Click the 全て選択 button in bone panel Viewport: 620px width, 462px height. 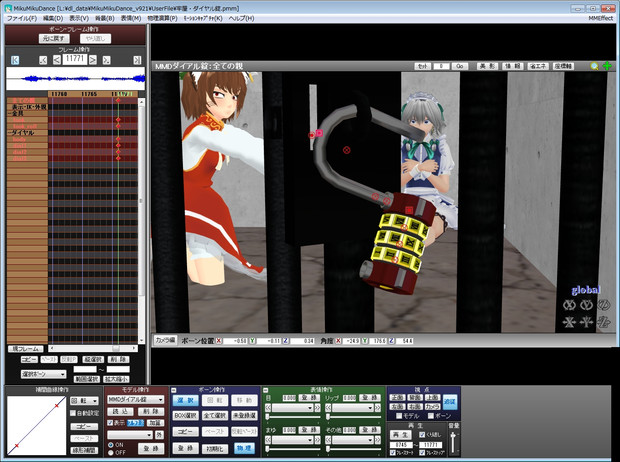click(215, 416)
